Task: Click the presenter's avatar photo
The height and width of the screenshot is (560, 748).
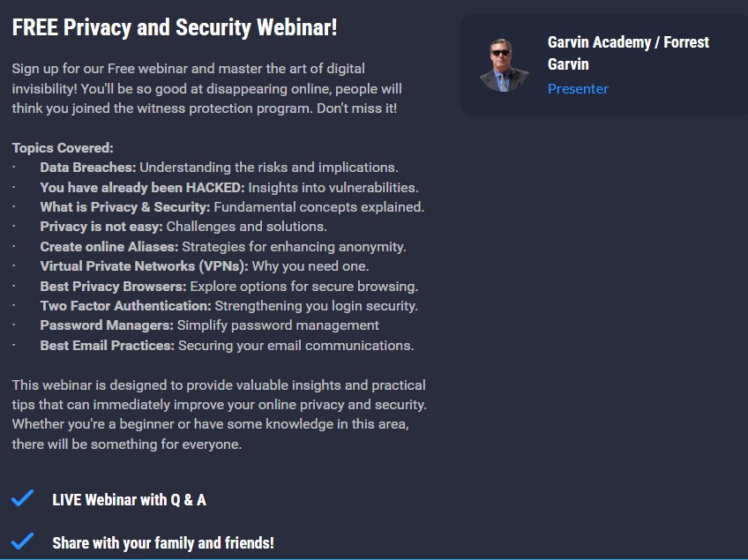Action: coord(504,65)
